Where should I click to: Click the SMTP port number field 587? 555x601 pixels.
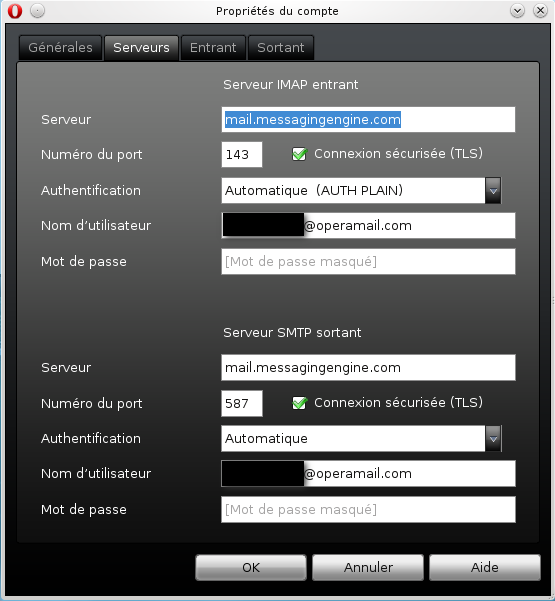point(242,403)
